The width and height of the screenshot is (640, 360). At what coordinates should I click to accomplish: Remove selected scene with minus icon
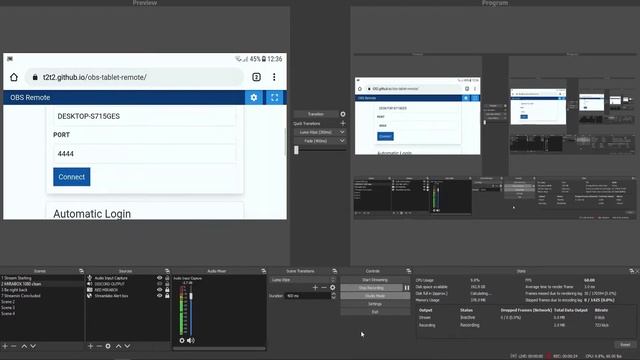[x=14, y=346]
